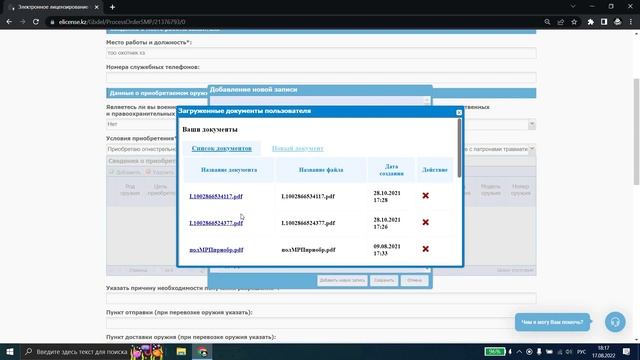The height and width of the screenshot is (360, 640).
Task: Open the browser side panel icon
Action: [604, 22]
